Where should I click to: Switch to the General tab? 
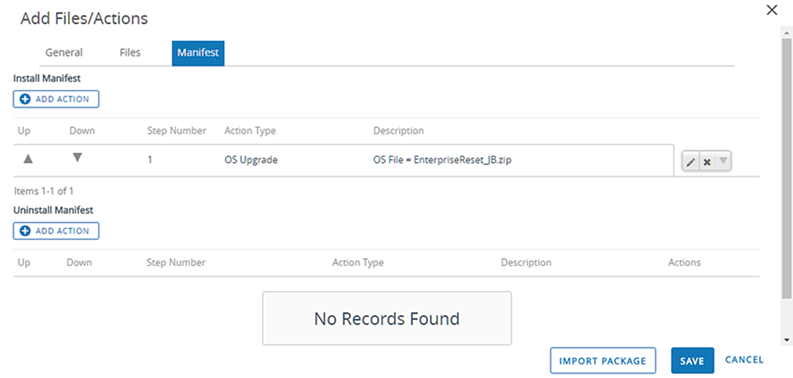click(x=64, y=53)
